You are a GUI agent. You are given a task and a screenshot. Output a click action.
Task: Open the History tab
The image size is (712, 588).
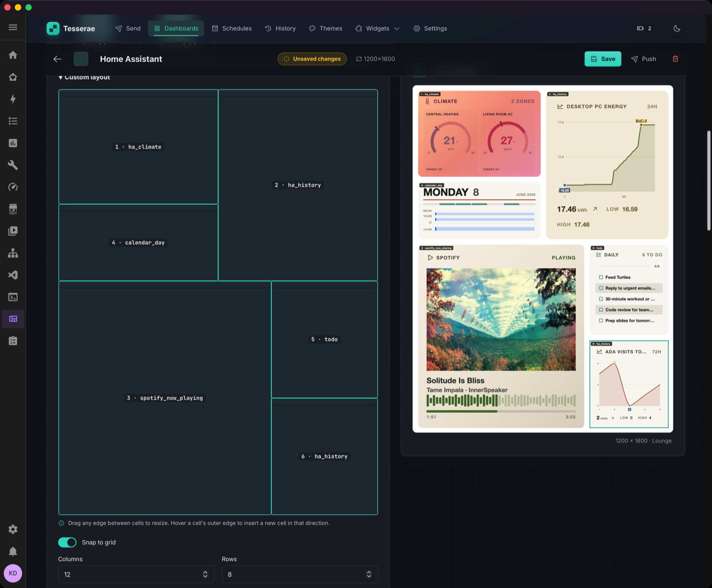[x=280, y=28]
